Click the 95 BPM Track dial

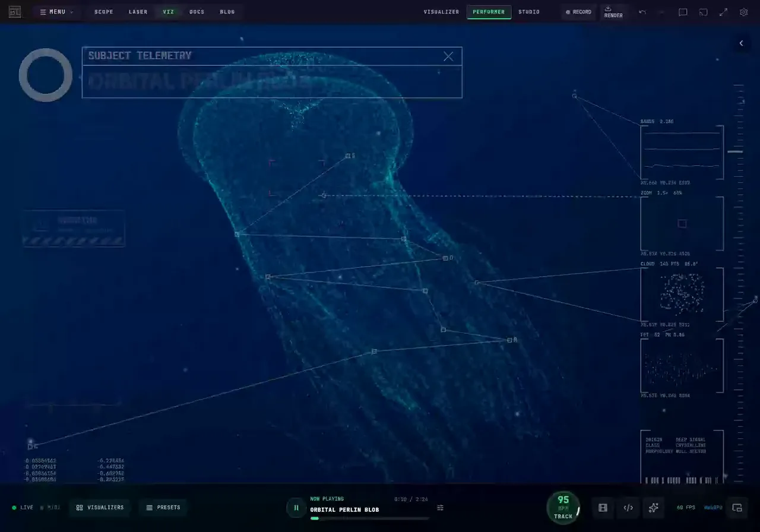click(x=563, y=507)
